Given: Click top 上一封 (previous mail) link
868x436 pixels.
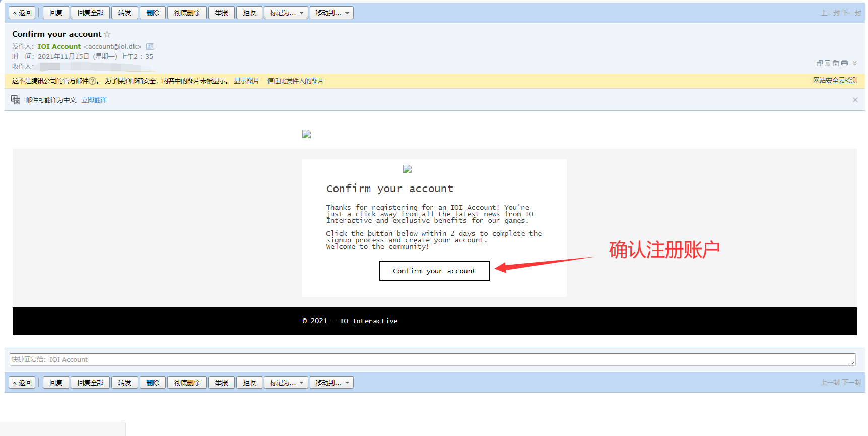Looking at the screenshot, I should click(830, 13).
